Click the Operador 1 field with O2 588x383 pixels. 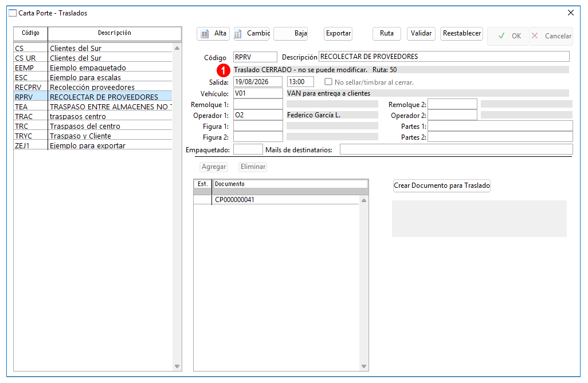(x=258, y=115)
